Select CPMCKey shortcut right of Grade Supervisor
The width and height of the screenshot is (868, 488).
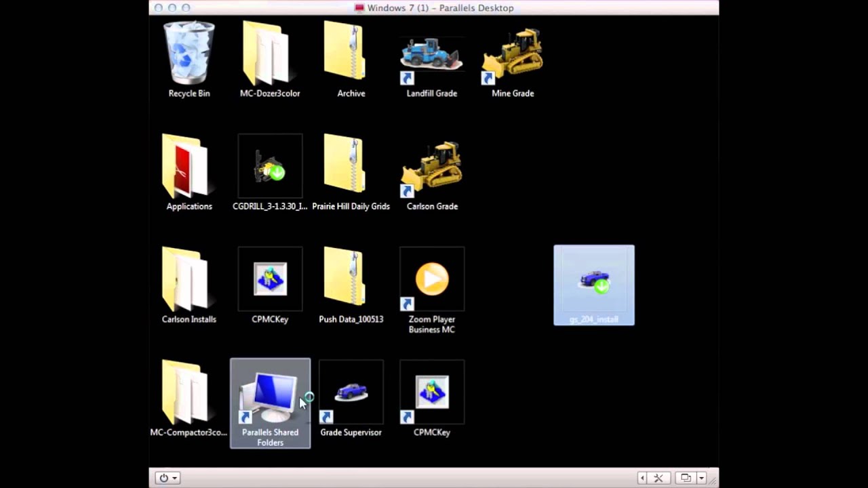tap(432, 399)
